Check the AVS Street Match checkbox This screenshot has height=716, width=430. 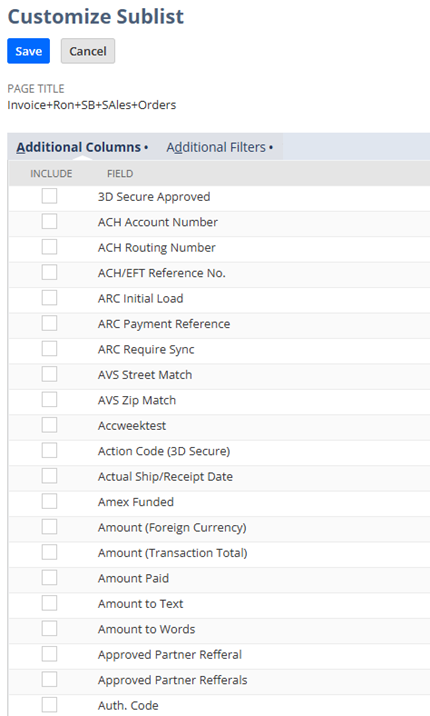pos(49,374)
